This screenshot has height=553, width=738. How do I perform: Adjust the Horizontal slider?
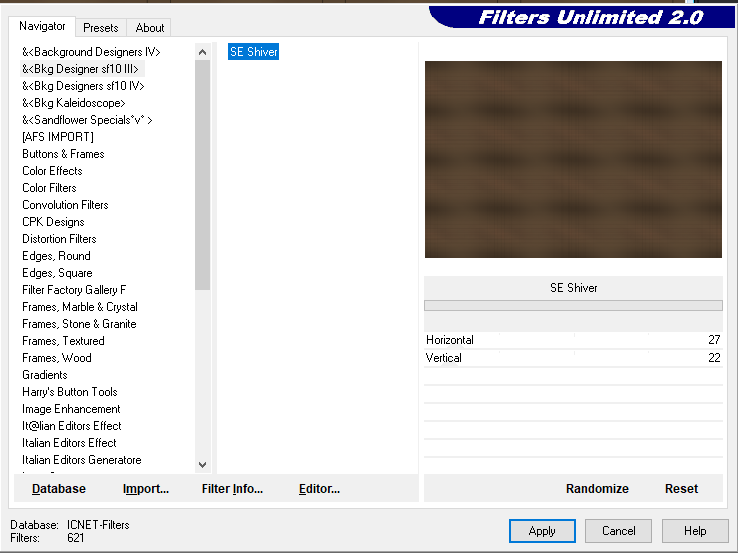click(x=573, y=340)
